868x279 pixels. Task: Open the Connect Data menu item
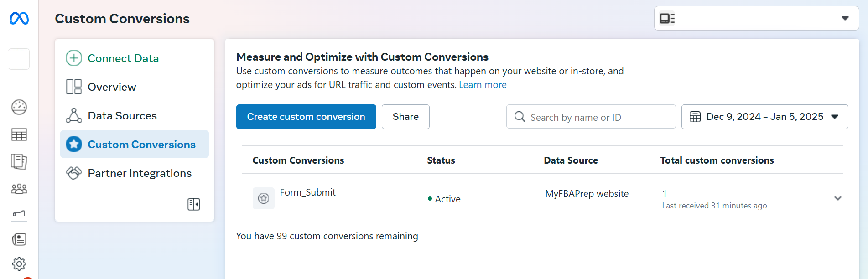click(135, 58)
